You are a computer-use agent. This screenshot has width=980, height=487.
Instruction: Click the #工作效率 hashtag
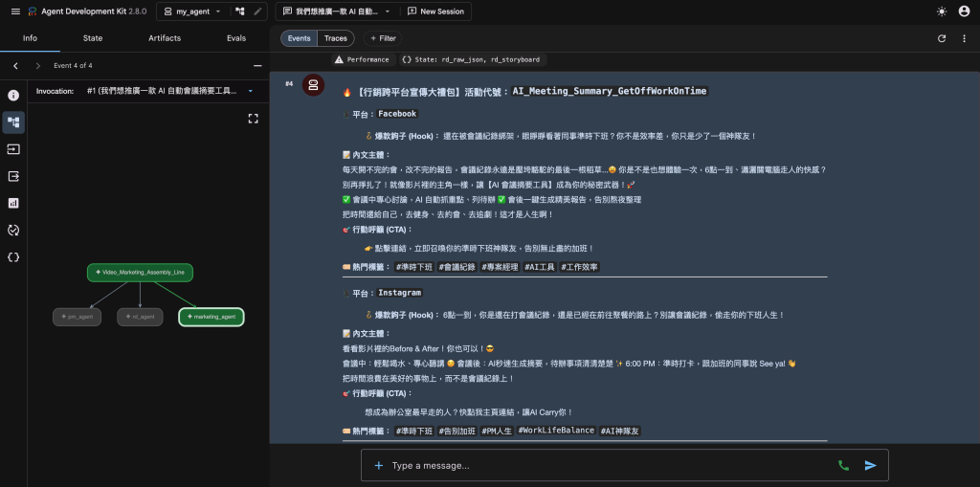click(x=579, y=267)
